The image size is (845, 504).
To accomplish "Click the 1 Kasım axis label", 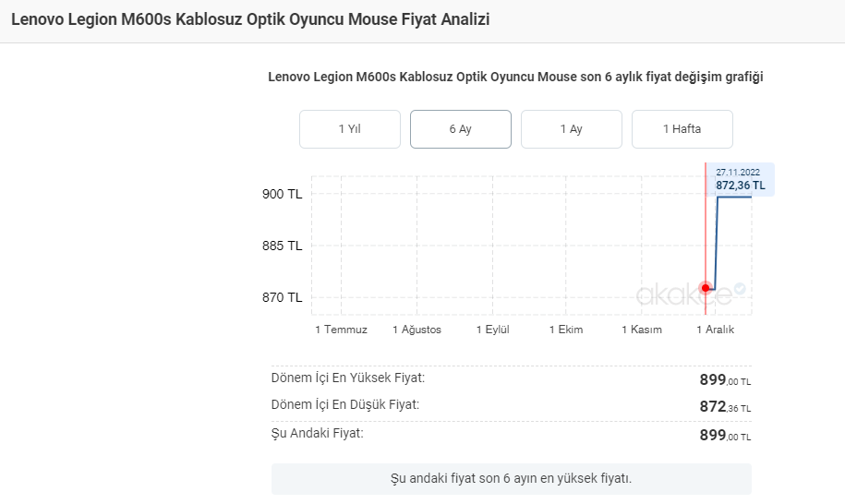I will (641, 330).
